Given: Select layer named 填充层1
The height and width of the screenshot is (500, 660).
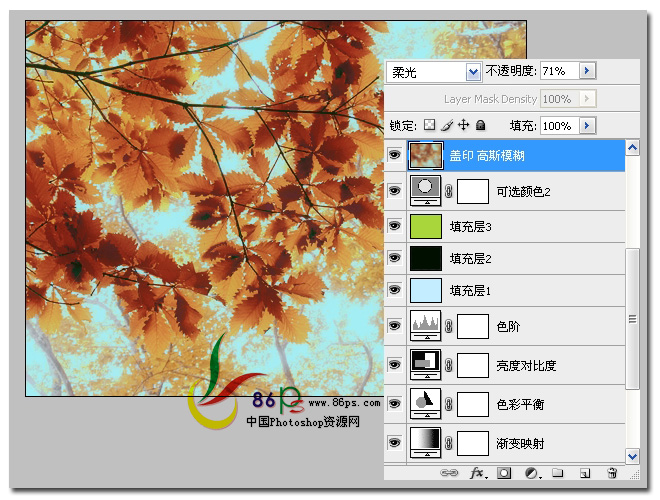Looking at the screenshot, I should pyautogui.click(x=470, y=290).
